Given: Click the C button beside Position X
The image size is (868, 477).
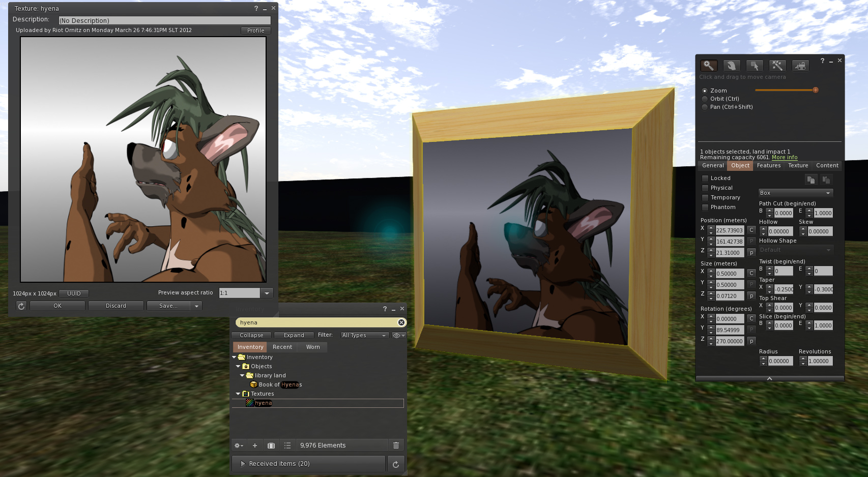Looking at the screenshot, I should [751, 230].
